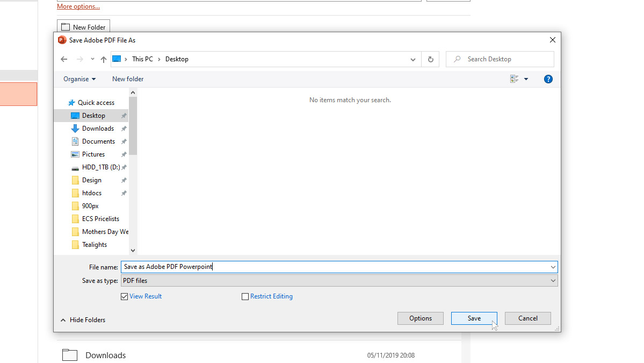The image size is (644, 363).
Task: Click the forward navigation arrow
Action: 78,59
